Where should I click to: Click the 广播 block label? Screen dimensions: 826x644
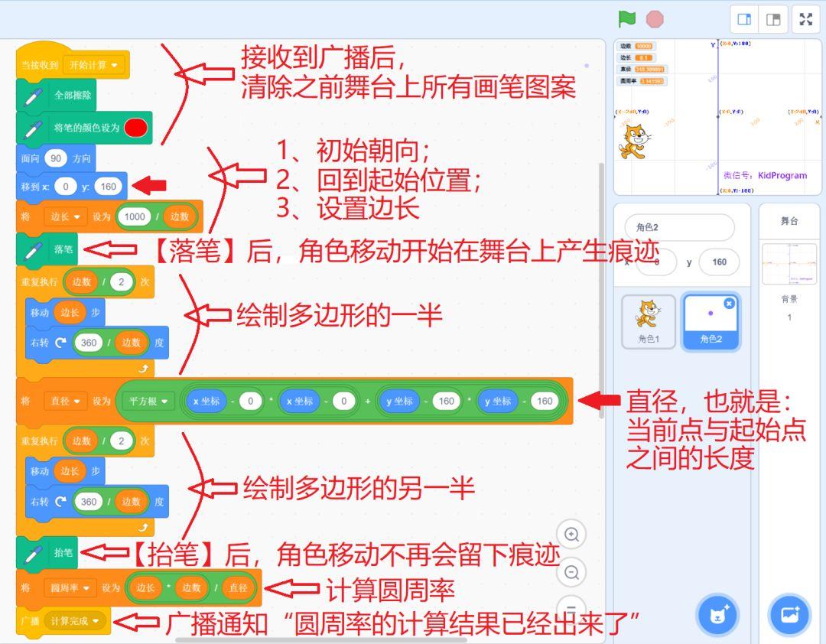(30, 621)
